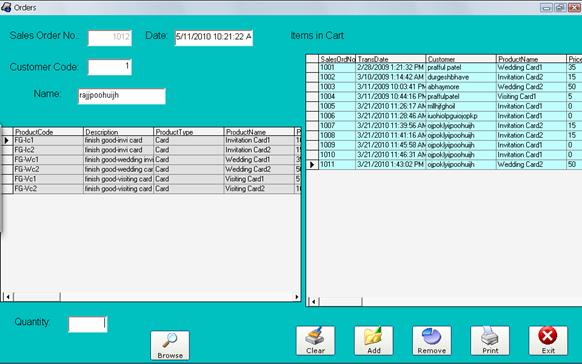Select sales order 1009 cell
This screenshot has width=582, height=364.
point(337,145)
